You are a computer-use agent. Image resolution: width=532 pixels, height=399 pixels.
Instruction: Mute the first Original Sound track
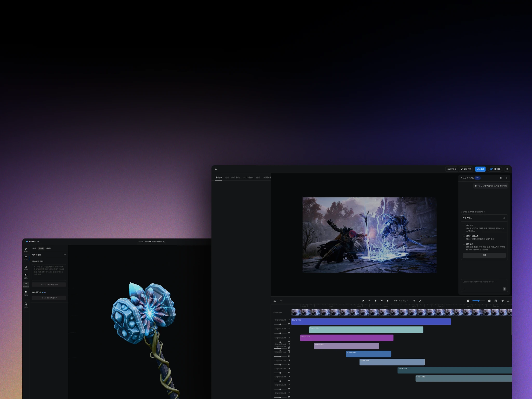coord(289,324)
